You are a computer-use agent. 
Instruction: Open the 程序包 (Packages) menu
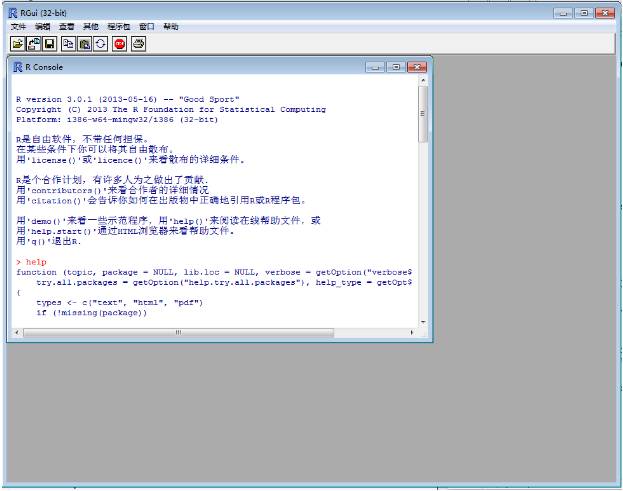click(x=118, y=27)
